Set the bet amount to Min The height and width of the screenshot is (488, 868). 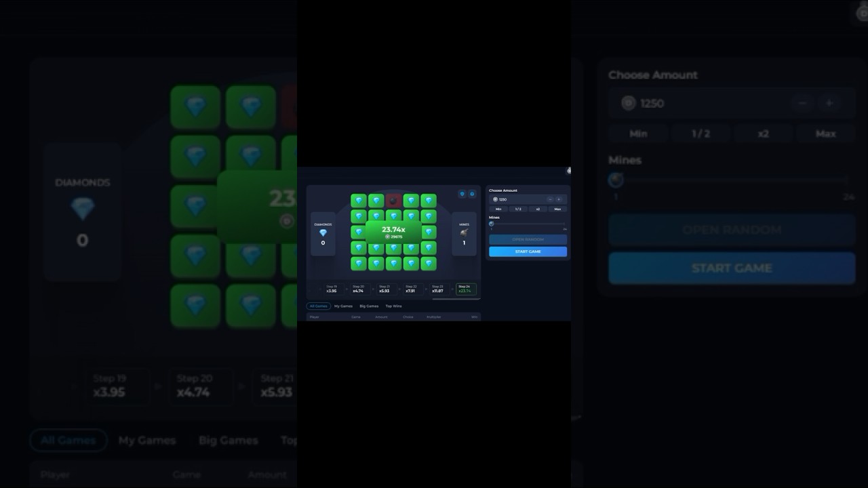[x=498, y=209]
